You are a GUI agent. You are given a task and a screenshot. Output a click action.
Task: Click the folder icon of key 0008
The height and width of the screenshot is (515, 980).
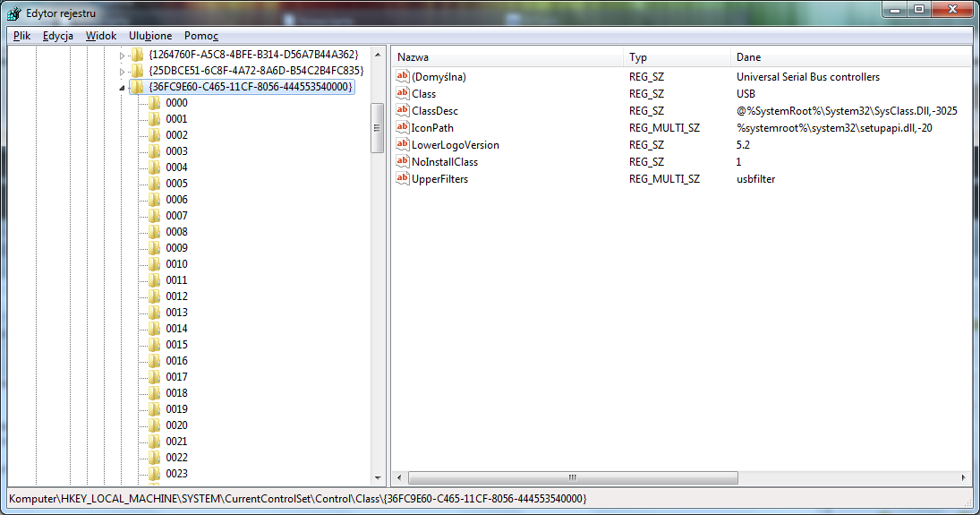[x=154, y=232]
